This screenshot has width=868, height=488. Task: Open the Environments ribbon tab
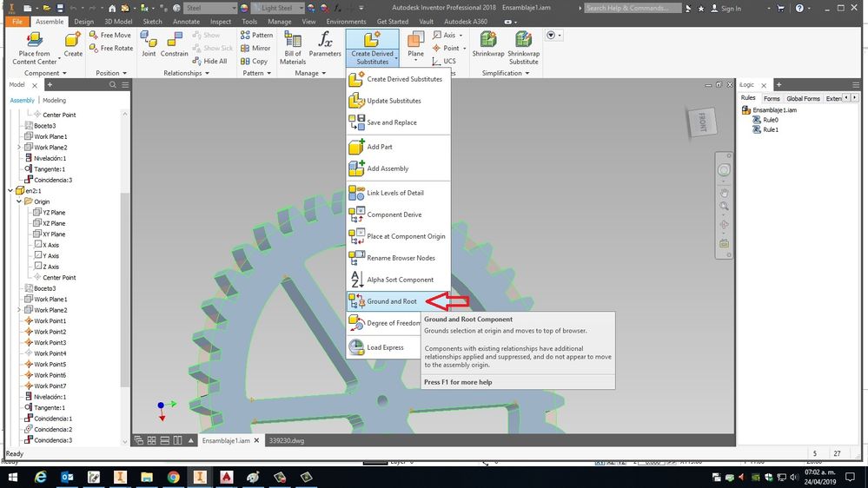point(346,22)
